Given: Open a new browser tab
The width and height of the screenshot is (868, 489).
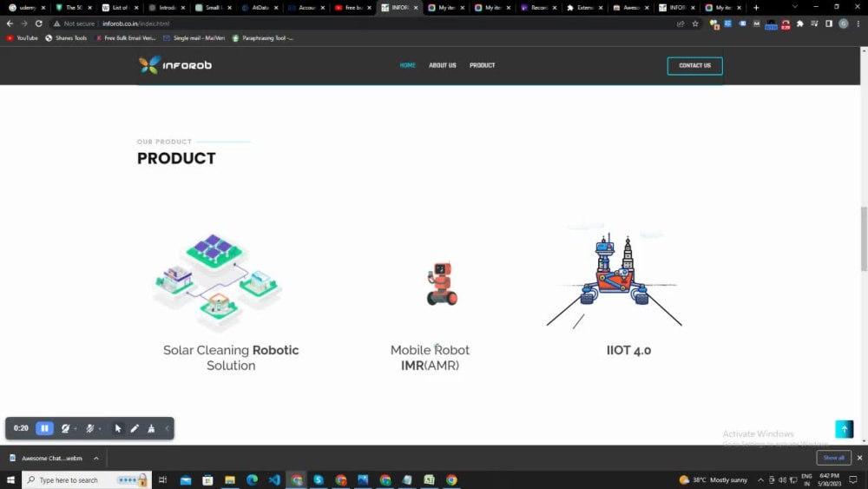Looking at the screenshot, I should (756, 8).
